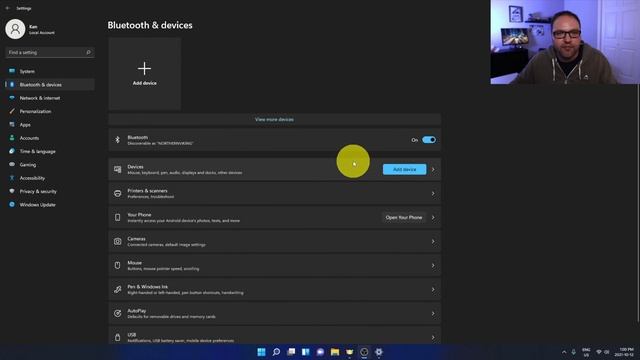Screen dimensions: 640x360
Task: Open Chat icon on taskbar
Action: (x=320, y=352)
